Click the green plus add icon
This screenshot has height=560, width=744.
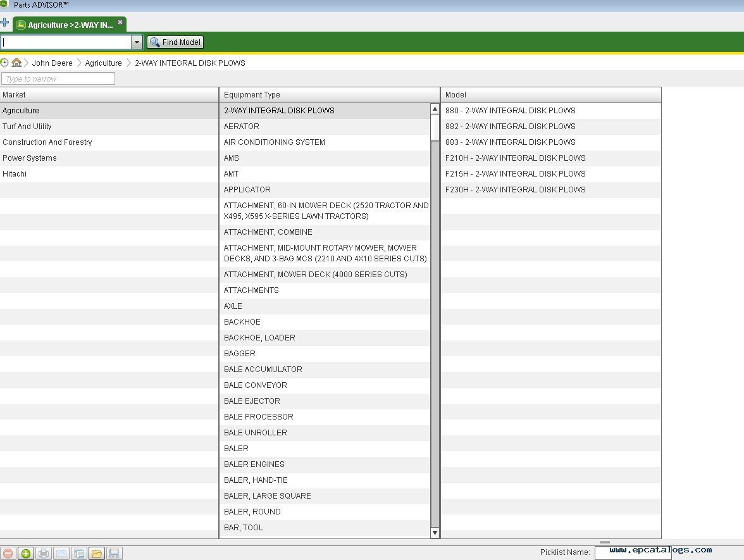click(26, 553)
